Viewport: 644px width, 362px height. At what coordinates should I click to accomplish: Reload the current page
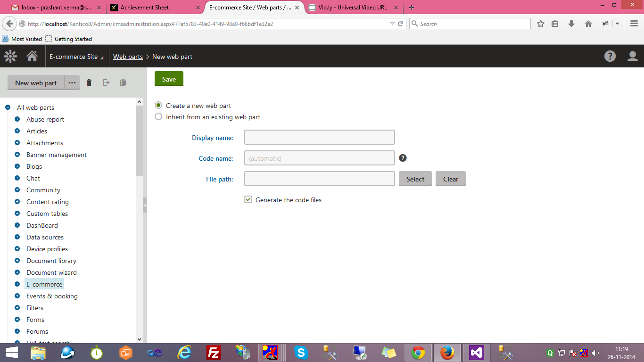point(401,24)
